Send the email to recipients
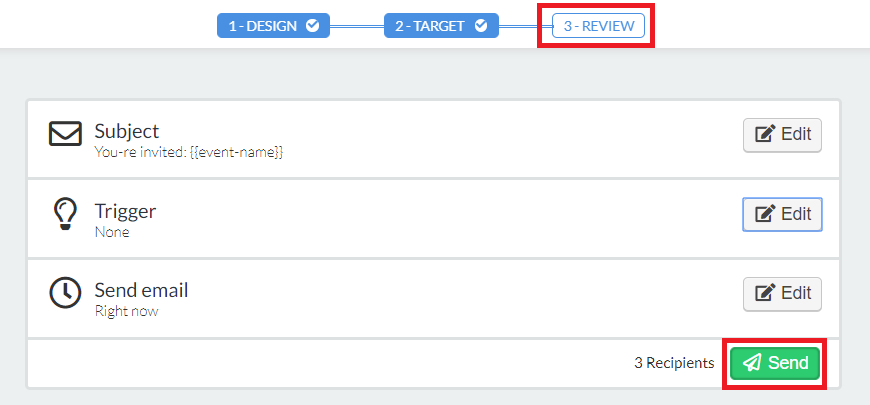Image resolution: width=870 pixels, height=405 pixels. coord(775,363)
